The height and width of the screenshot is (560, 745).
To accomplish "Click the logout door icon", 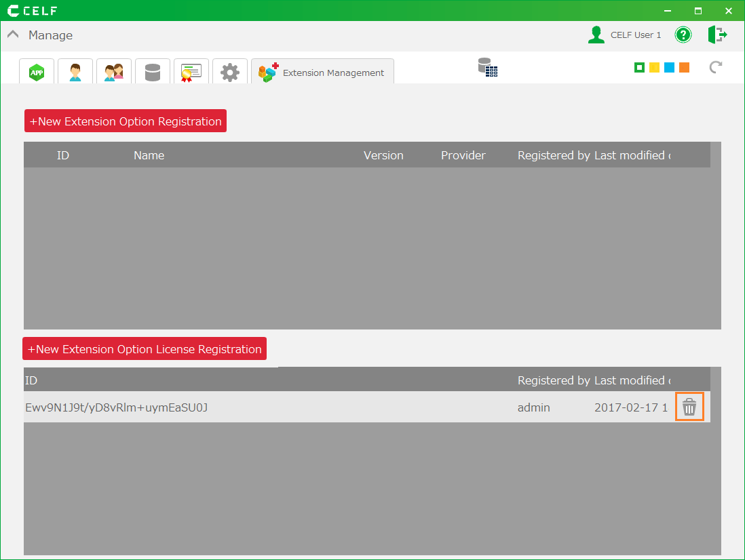I will pyautogui.click(x=717, y=35).
